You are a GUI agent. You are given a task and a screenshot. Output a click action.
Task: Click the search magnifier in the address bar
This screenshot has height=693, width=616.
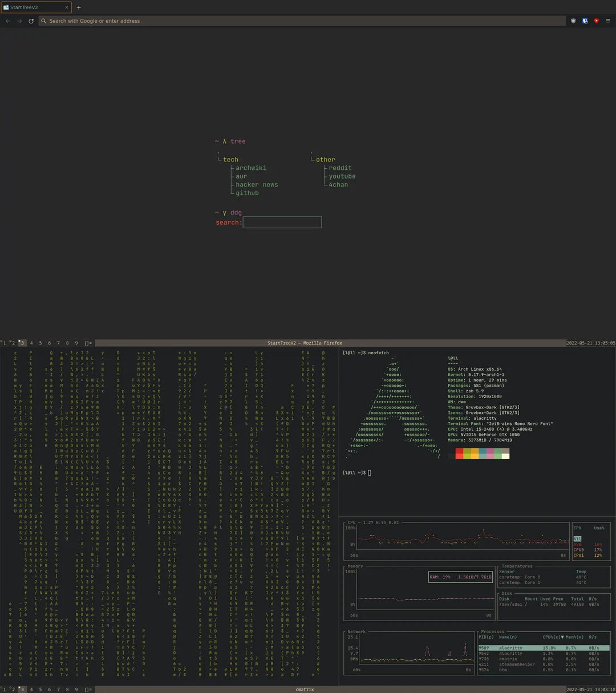43,21
